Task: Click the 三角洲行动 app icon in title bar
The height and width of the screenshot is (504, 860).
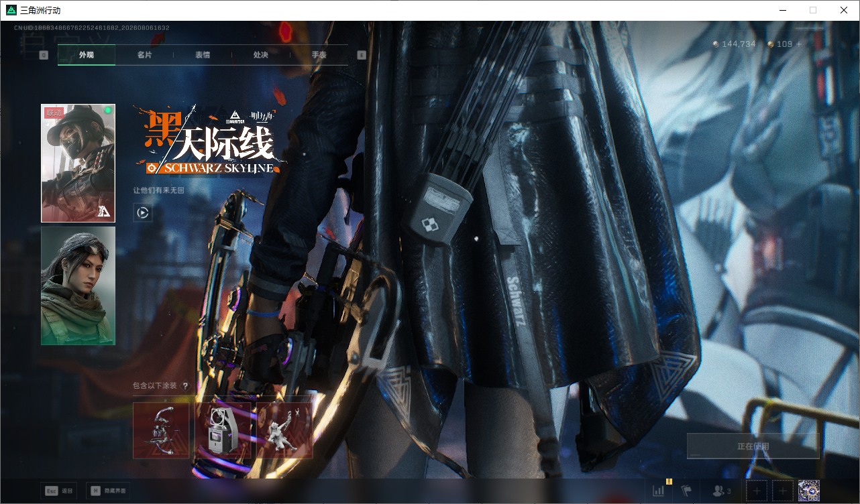Action: pos(11,10)
